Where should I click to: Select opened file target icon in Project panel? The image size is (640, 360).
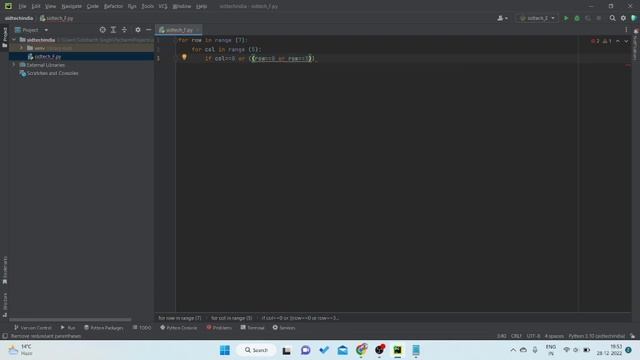[102, 30]
